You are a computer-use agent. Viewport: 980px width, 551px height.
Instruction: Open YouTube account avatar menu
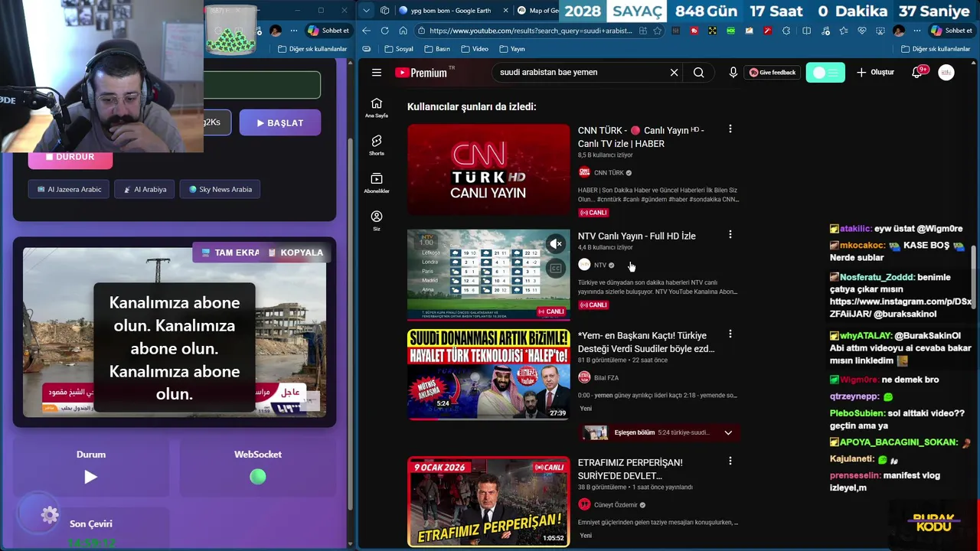946,72
